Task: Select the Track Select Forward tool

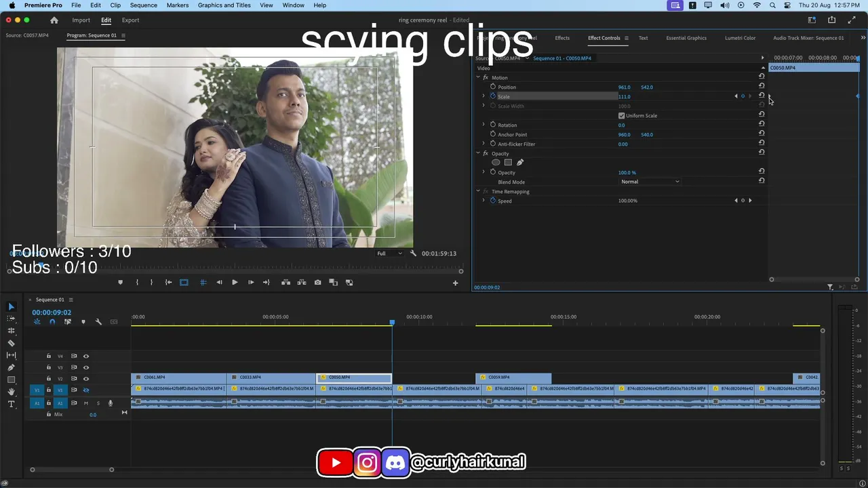Action: point(11,319)
